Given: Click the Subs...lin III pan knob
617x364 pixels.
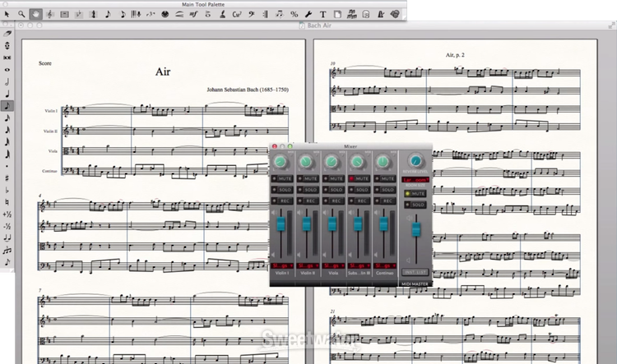Looking at the screenshot, I should pos(357,161).
